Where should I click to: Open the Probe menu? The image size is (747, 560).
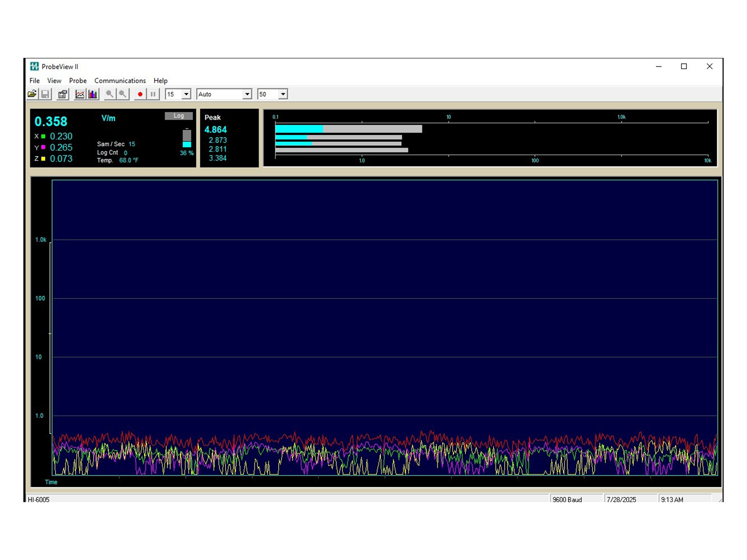tap(78, 81)
